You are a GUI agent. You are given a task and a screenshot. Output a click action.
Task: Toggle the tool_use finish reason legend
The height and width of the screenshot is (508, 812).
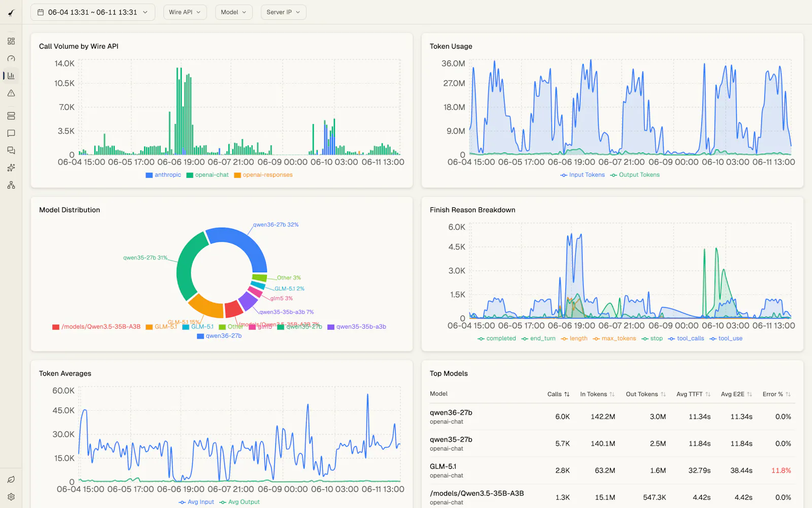726,338
